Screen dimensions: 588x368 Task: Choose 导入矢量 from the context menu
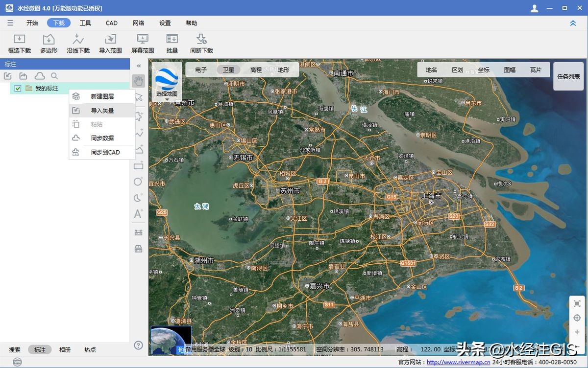[x=102, y=111]
